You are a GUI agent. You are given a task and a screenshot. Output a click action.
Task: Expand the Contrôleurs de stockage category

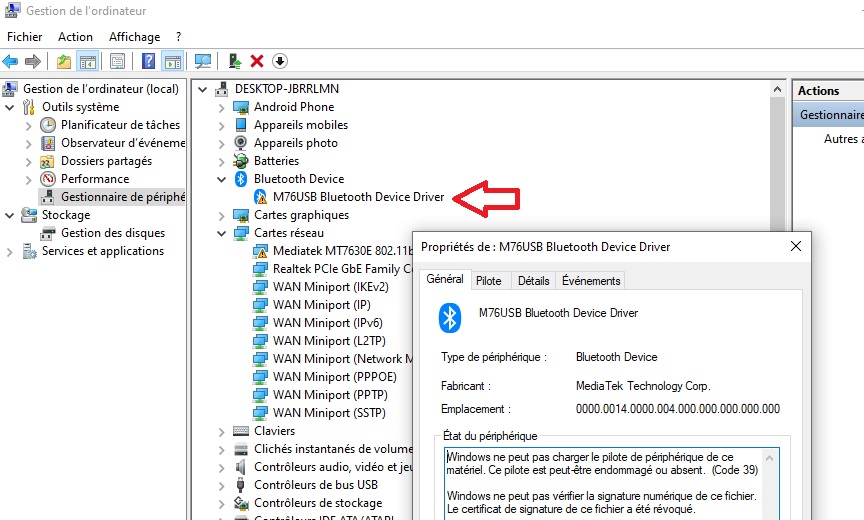click(x=222, y=503)
